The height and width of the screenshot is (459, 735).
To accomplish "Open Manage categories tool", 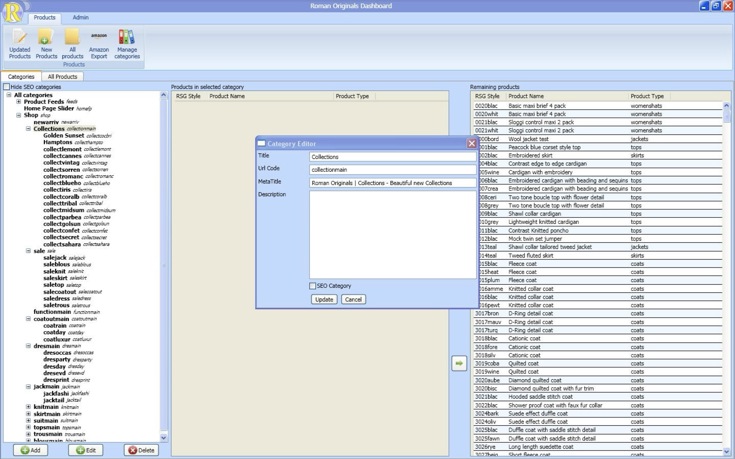I will point(127,44).
